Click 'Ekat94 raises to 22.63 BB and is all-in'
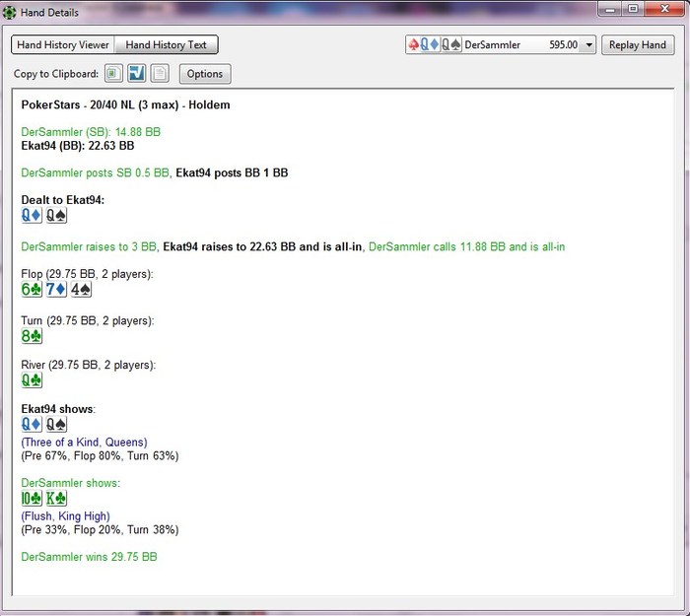690x616 pixels. pyautogui.click(x=262, y=246)
